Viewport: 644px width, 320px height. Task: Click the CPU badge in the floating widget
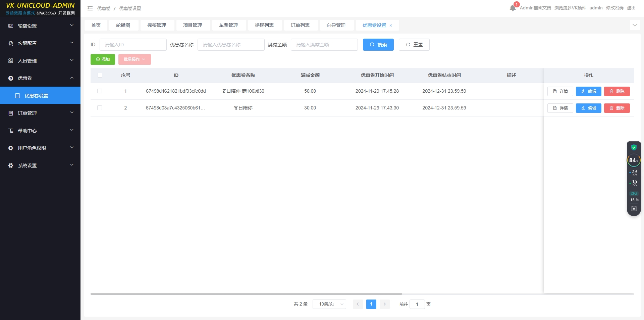(634, 194)
